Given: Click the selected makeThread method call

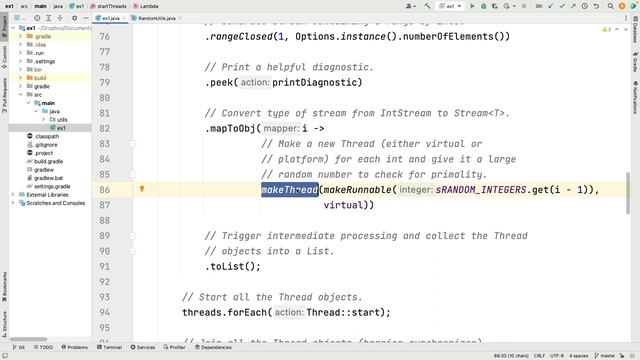Looking at the screenshot, I should (x=289, y=189).
